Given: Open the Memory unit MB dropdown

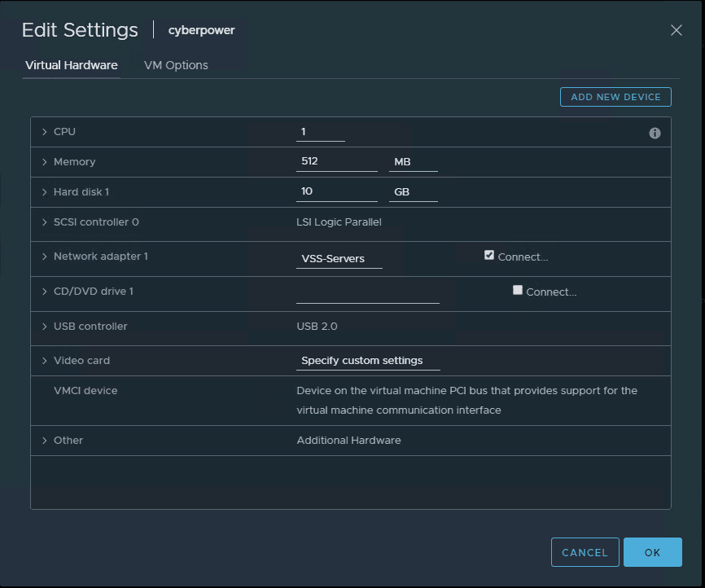Looking at the screenshot, I should (x=414, y=162).
